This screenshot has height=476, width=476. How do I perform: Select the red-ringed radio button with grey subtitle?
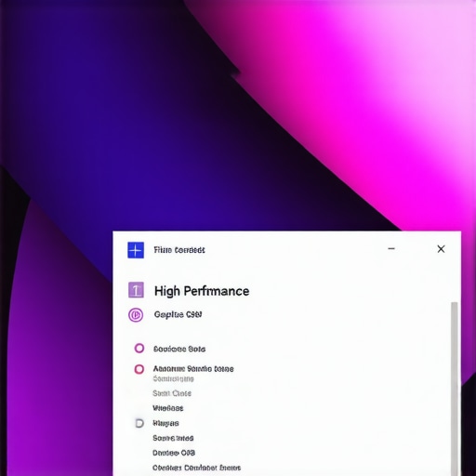(x=139, y=369)
